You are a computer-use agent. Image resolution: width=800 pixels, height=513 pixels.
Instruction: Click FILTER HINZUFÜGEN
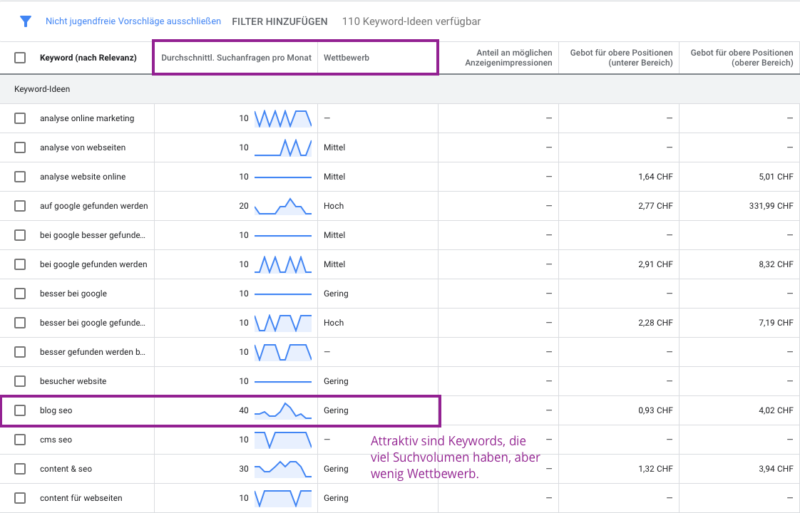pos(280,21)
